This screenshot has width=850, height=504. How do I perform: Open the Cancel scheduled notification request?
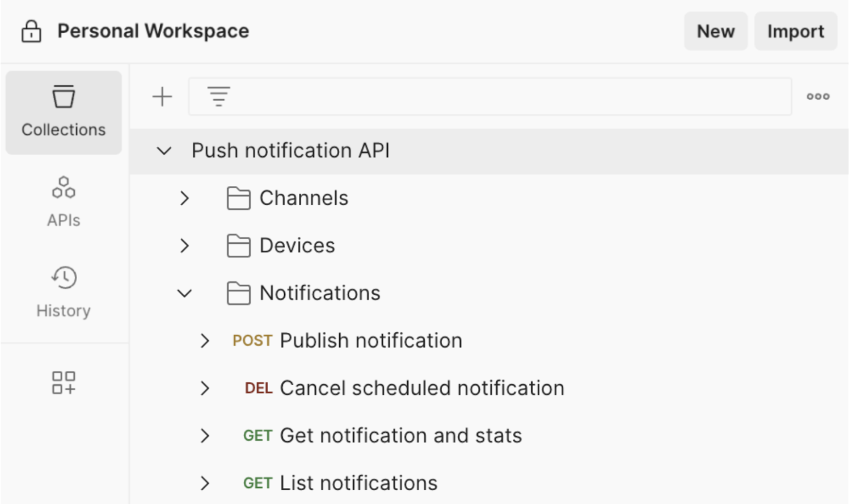tap(422, 388)
